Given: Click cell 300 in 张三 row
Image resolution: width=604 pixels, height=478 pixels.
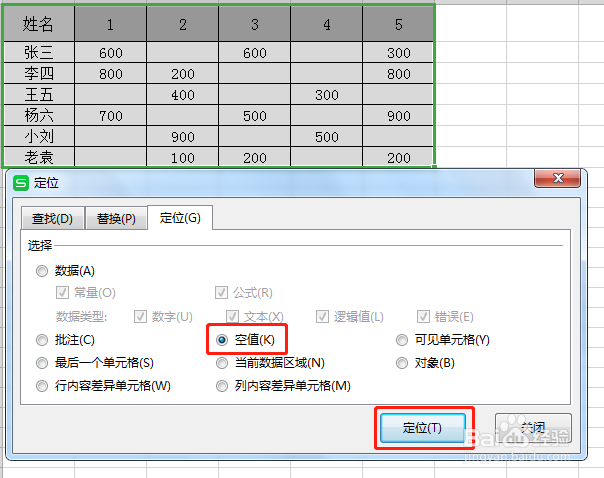Looking at the screenshot, I should pos(398,52).
